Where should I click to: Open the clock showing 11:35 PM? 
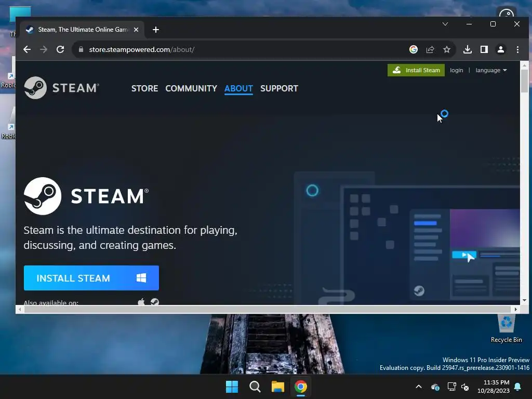point(494,387)
